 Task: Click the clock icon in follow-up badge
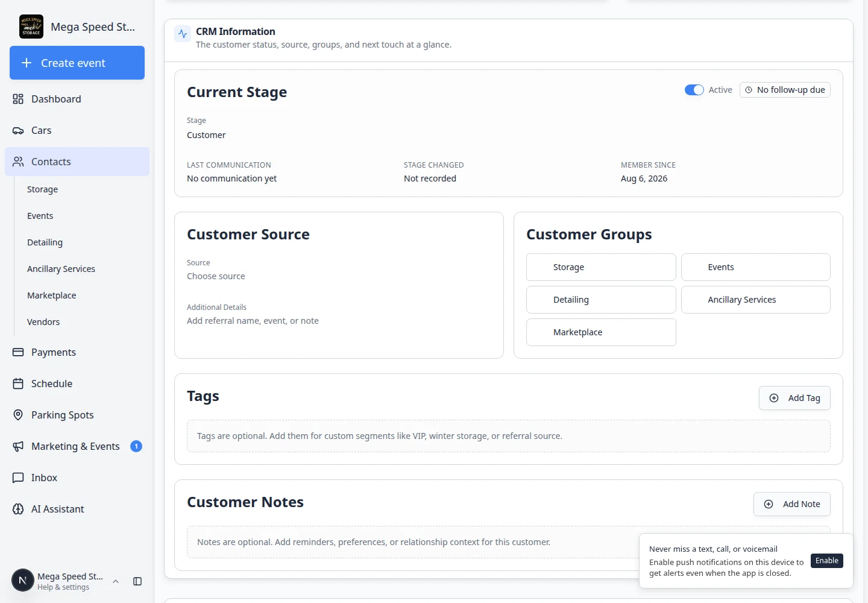pyautogui.click(x=749, y=90)
